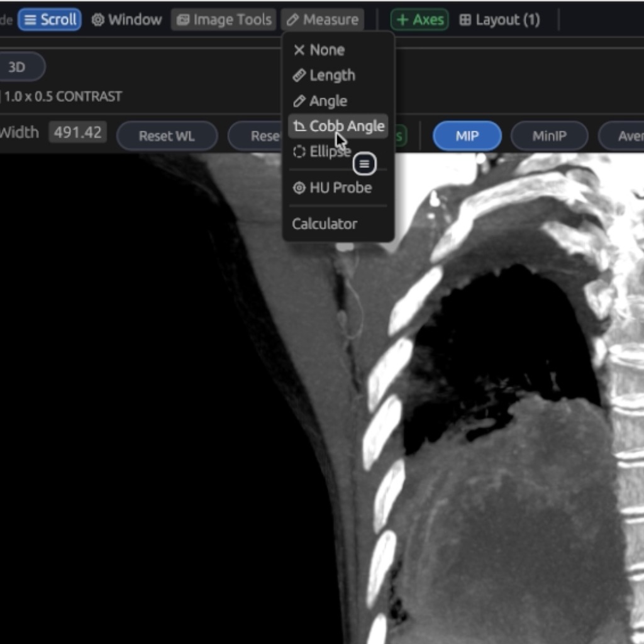The image size is (644, 644).
Task: Select the Scroll tool button
Action: 50,19
